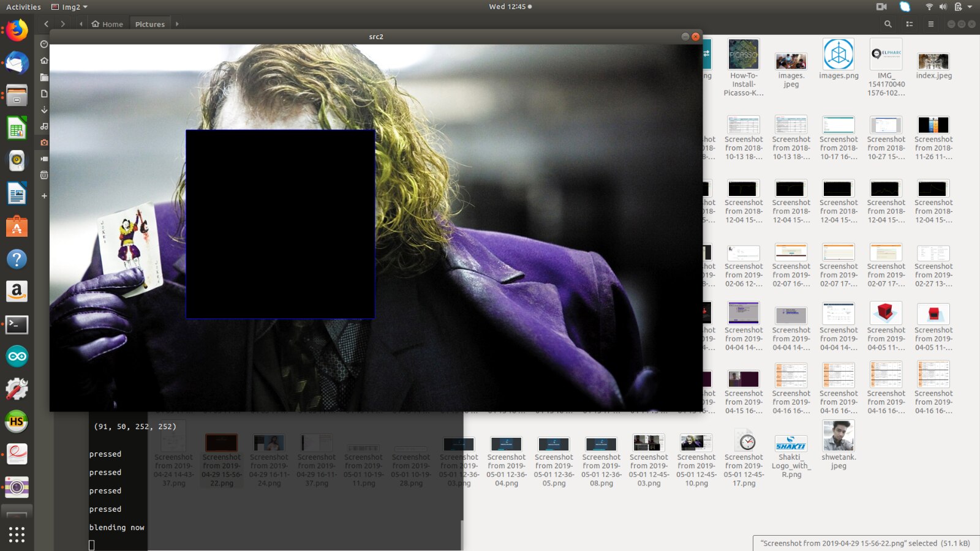Click the Other Locations plus icon

44,196
